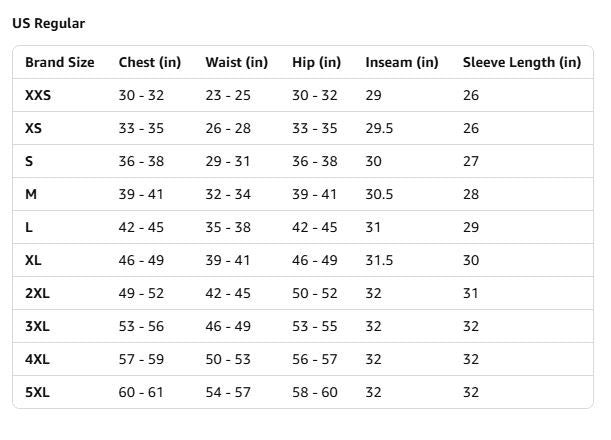Click the Chest (in) column header
The width and height of the screenshot is (611, 440).
pos(150,62)
